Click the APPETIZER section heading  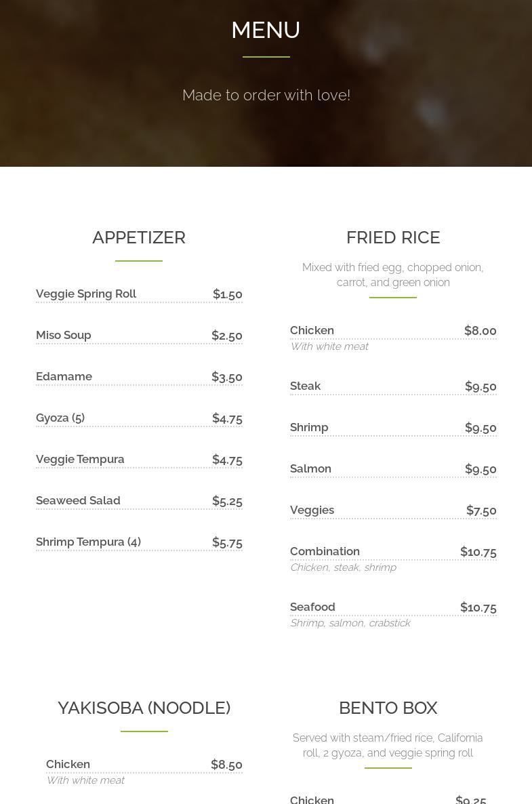139,237
